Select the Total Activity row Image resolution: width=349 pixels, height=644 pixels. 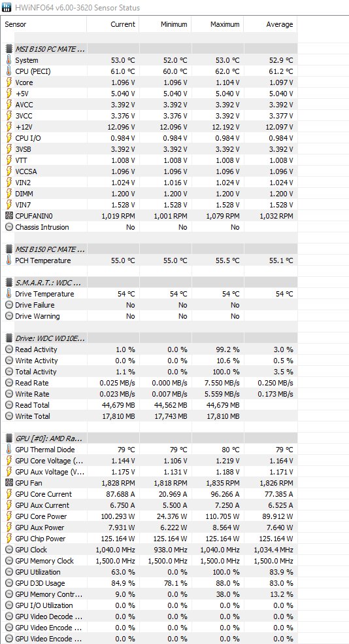tap(149, 372)
